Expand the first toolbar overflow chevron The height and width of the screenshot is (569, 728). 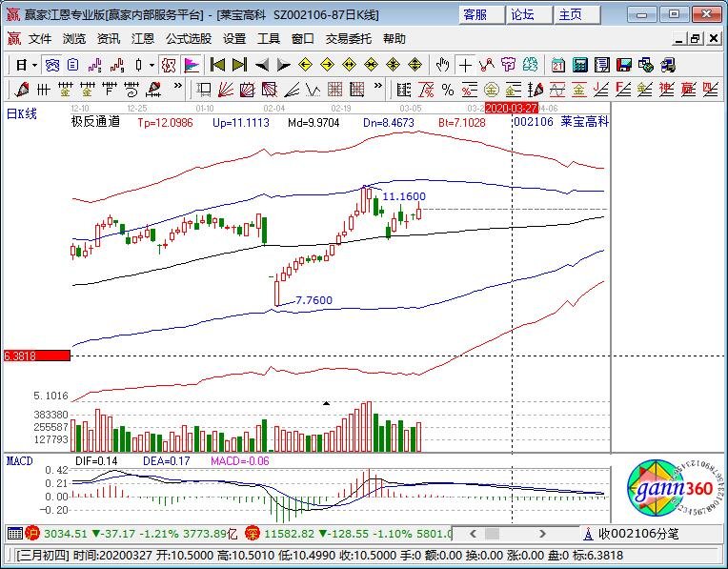coord(178,86)
